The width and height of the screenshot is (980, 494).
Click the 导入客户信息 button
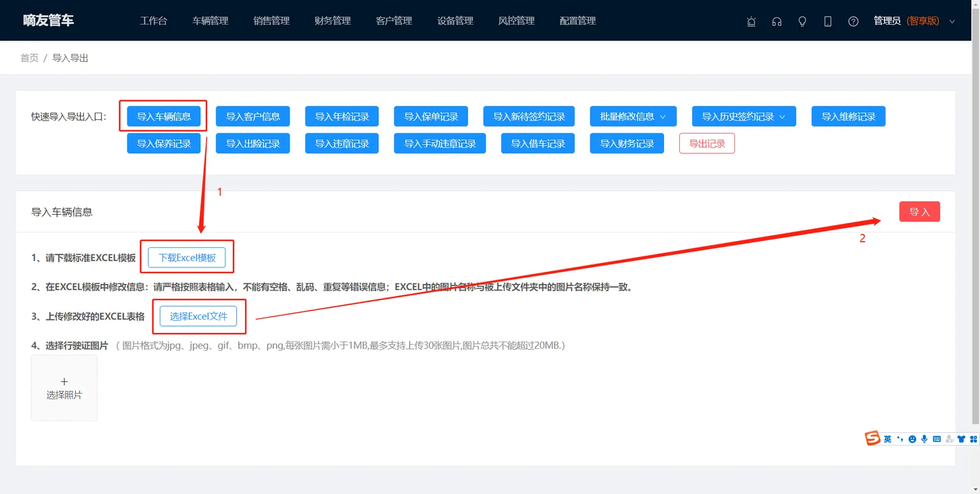click(x=253, y=116)
